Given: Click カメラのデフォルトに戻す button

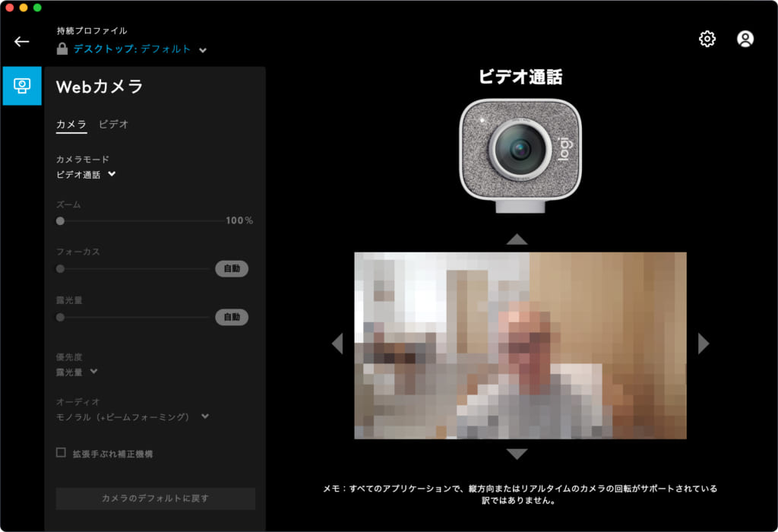Looking at the screenshot, I should (x=155, y=499).
